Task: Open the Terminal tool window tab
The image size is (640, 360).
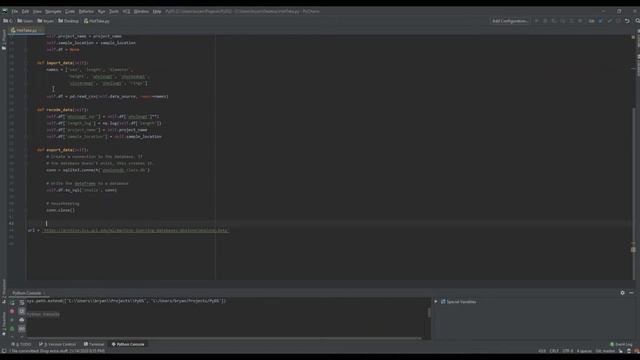Action: (x=94, y=344)
